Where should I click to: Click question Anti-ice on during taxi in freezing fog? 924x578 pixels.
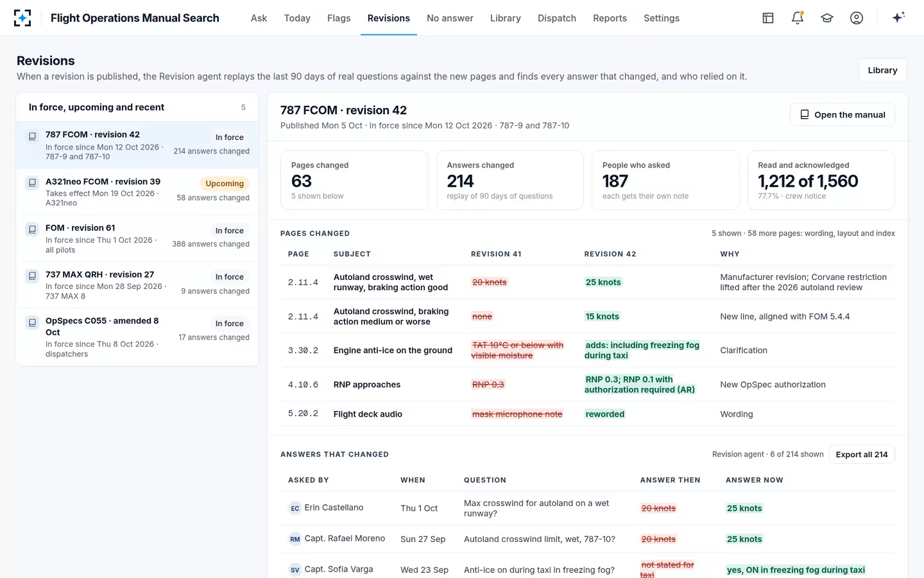539,570
